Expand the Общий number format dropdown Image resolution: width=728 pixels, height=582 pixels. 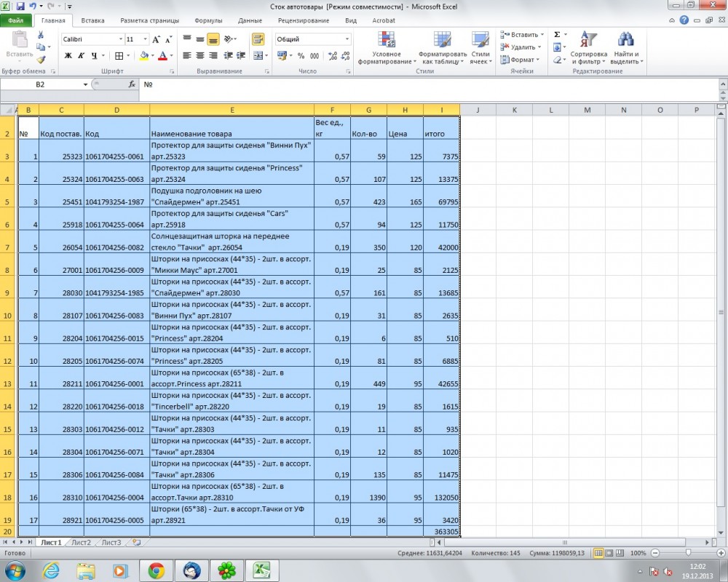tap(347, 39)
